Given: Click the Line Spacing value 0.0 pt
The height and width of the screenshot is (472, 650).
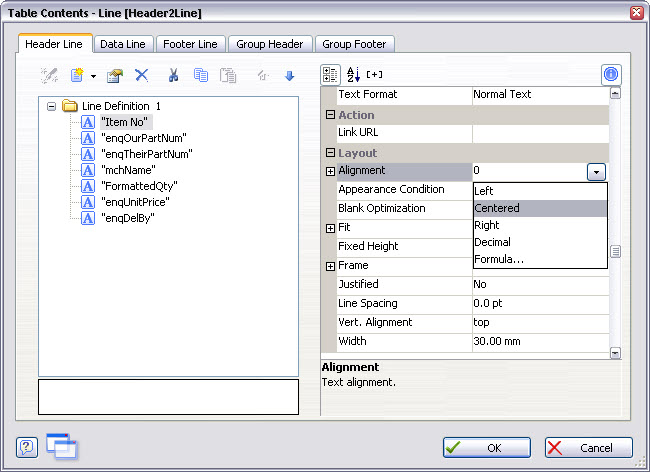Looking at the screenshot, I should [541, 303].
